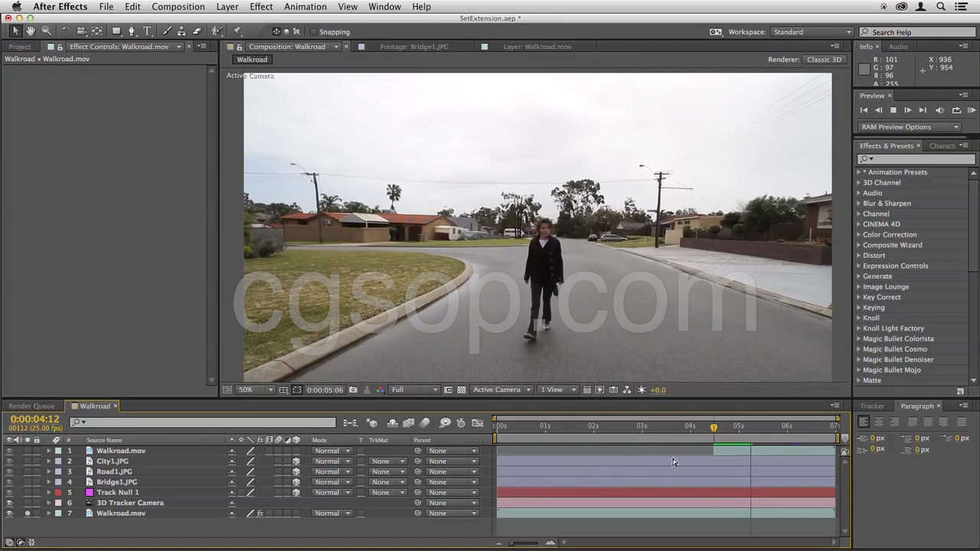Toggle Frame Blending for the timeline
The image size is (980, 551).
pyautogui.click(x=409, y=422)
